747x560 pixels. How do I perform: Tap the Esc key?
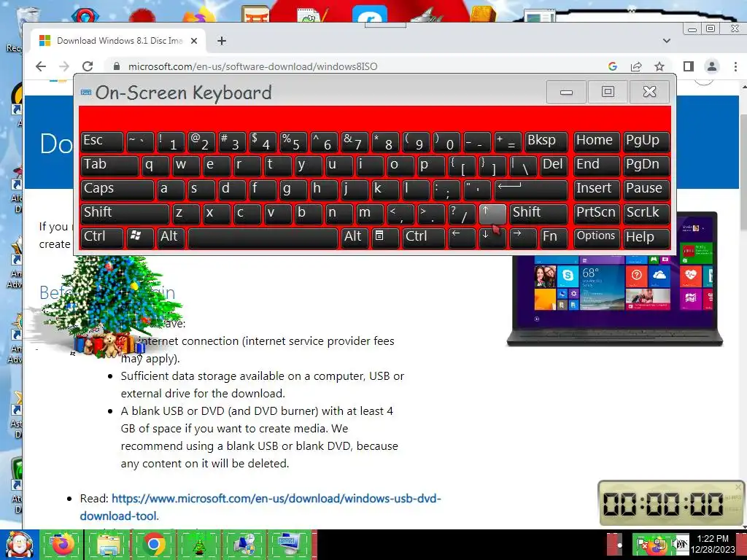tap(102, 142)
